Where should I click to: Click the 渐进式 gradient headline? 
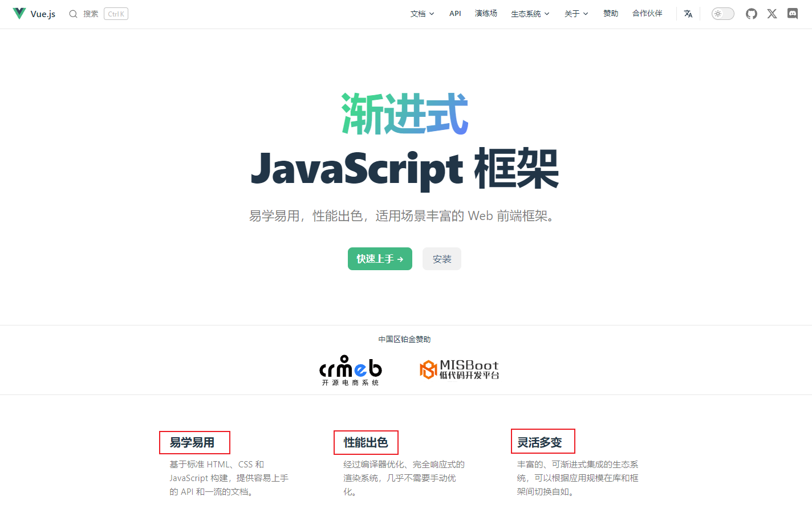pos(405,114)
